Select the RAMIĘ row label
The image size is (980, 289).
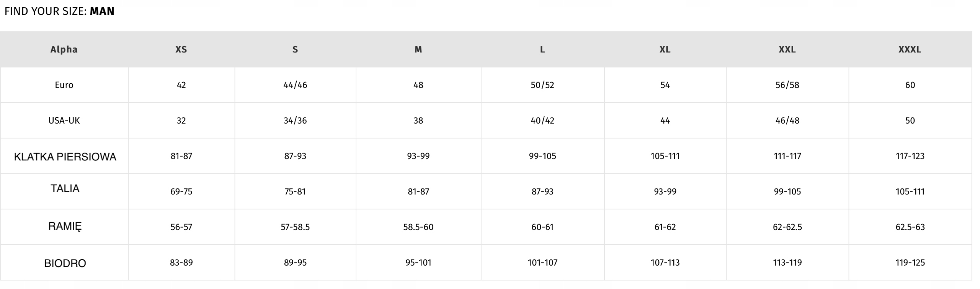(65, 226)
